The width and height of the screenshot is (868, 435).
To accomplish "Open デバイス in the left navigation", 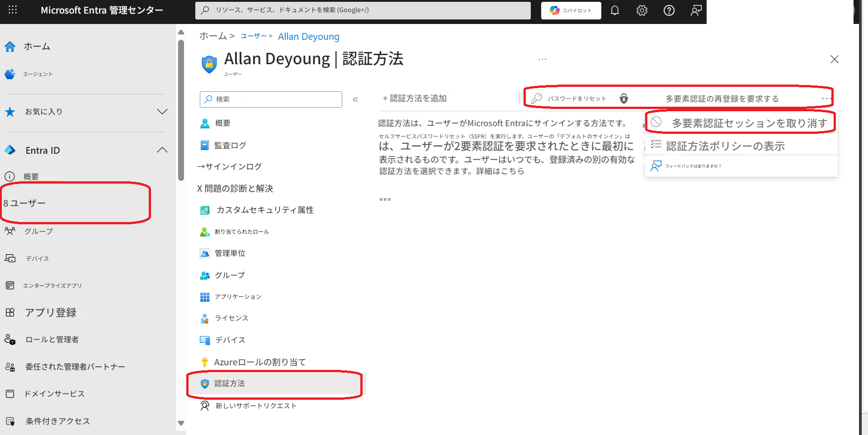I will click(x=38, y=259).
